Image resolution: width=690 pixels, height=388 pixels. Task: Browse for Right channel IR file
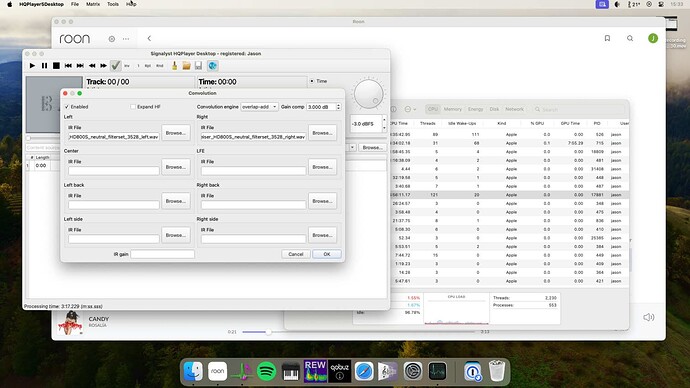click(323, 133)
